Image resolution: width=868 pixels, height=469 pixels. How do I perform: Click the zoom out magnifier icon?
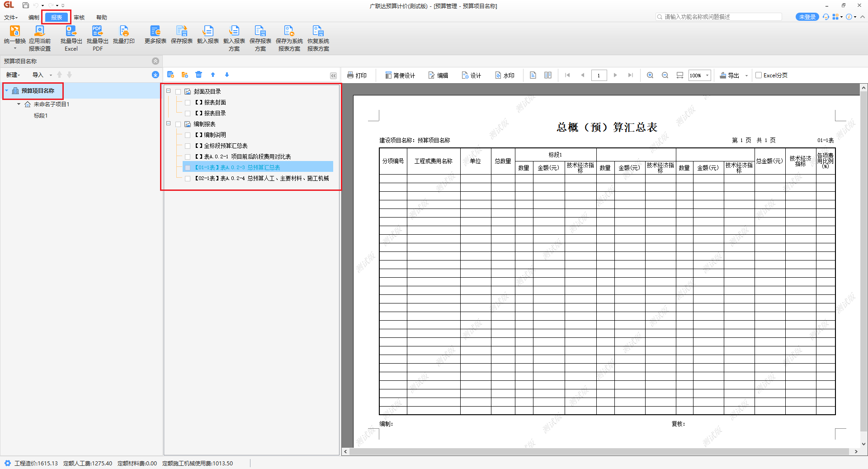(x=665, y=75)
